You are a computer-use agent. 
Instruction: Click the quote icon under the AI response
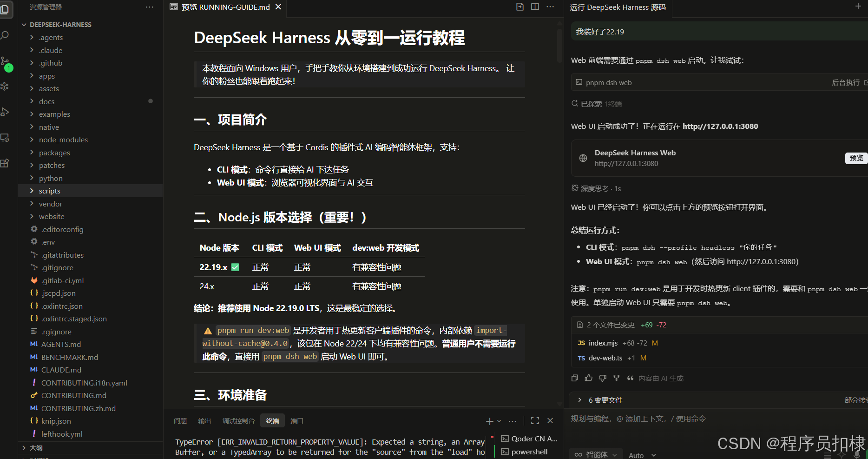631,378
